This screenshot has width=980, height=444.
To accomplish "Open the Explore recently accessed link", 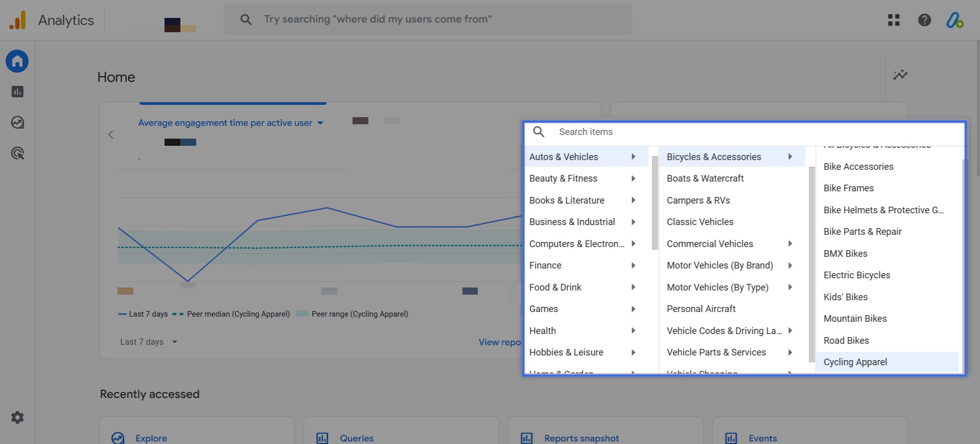I will [x=151, y=438].
